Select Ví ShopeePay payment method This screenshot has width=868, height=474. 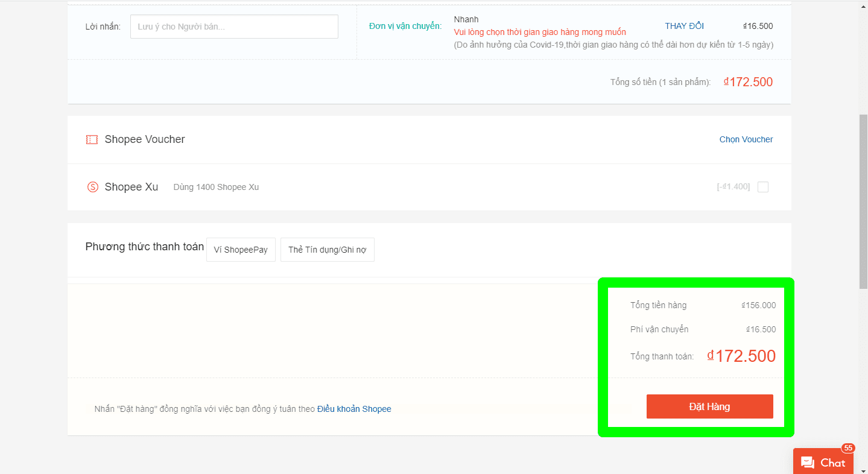241,250
